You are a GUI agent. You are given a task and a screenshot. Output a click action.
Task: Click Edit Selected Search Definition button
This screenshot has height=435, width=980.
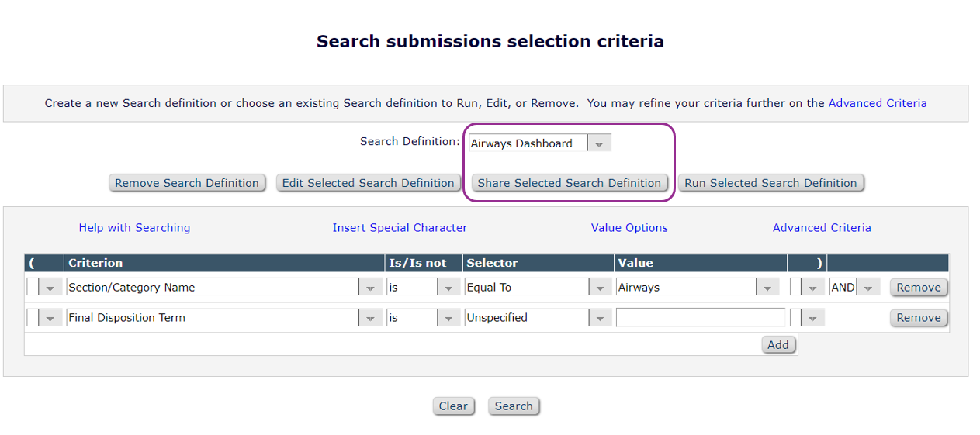pyautogui.click(x=368, y=183)
